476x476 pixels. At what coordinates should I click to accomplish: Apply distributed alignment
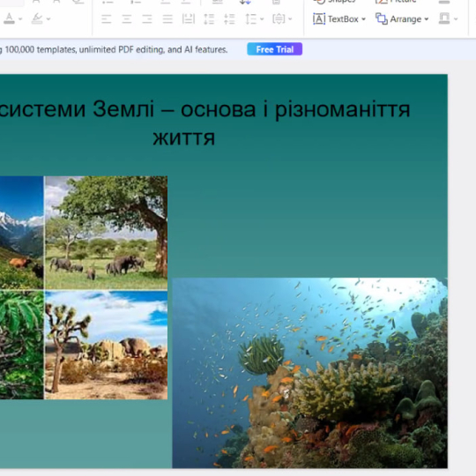click(189, 19)
